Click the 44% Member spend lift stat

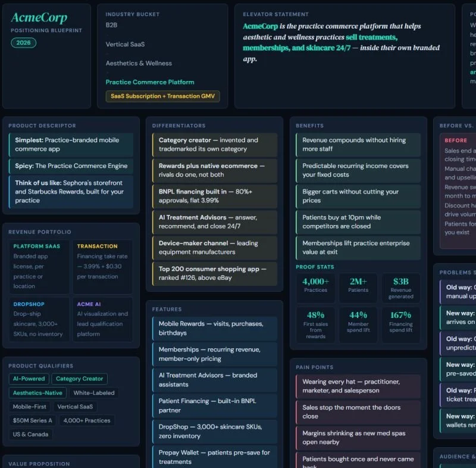click(x=358, y=325)
